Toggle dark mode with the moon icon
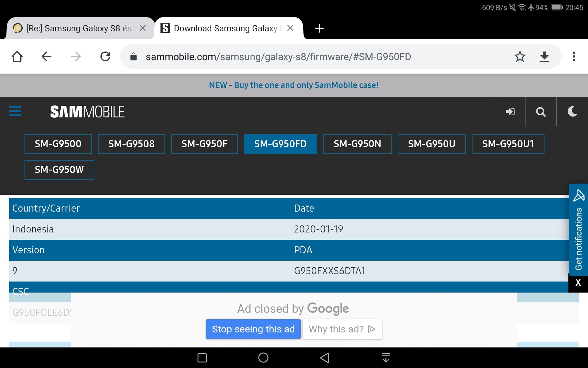This screenshot has width=588, height=368. (572, 112)
